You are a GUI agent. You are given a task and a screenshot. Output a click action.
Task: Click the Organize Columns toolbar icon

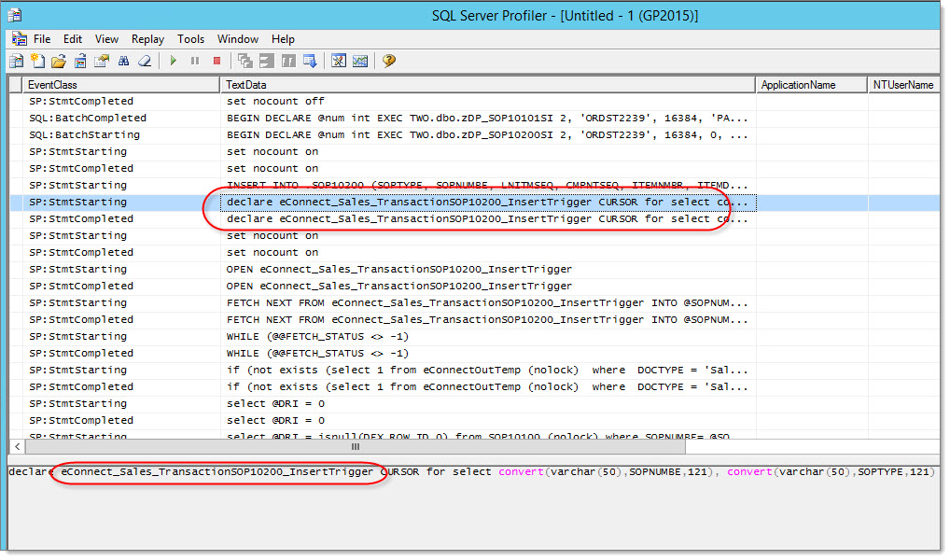[244, 61]
